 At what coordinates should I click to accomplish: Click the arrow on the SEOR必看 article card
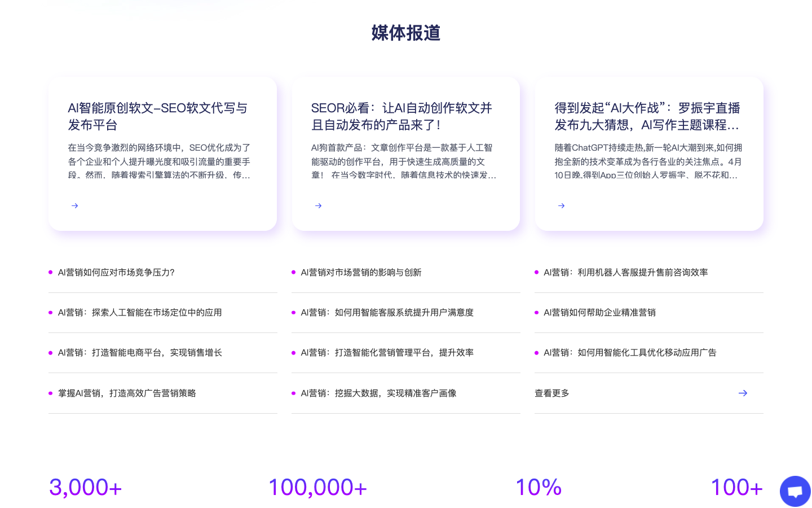tap(318, 205)
